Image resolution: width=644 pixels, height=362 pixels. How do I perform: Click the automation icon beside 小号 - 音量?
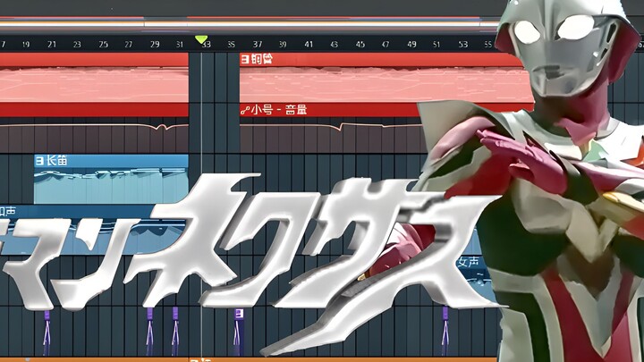[x=245, y=110]
